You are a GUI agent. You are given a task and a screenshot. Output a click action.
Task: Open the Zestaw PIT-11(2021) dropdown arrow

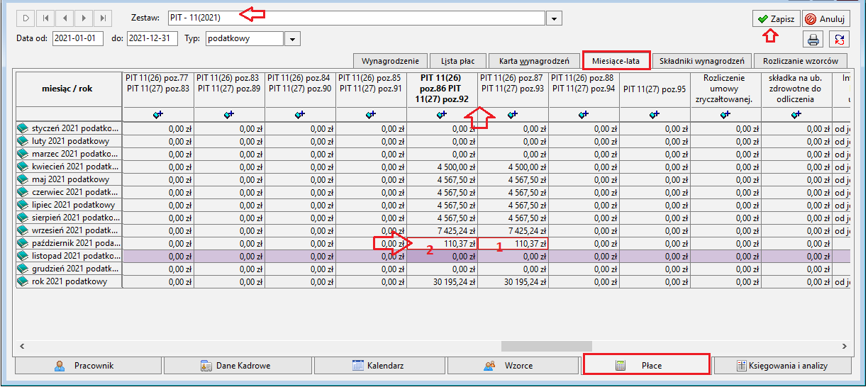(555, 18)
